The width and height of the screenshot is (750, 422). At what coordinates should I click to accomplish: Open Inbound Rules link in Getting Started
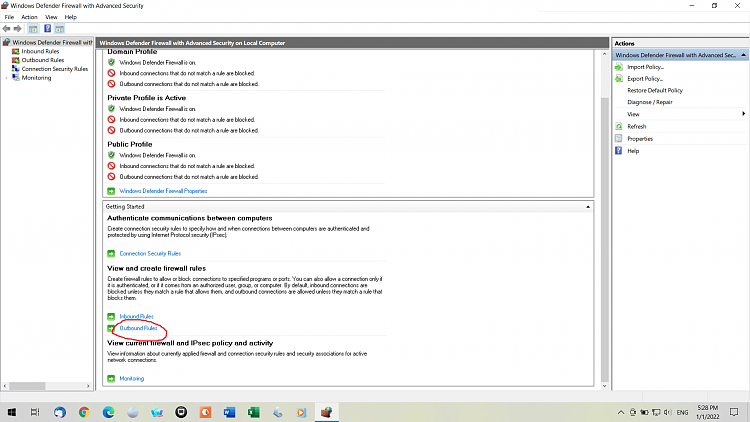(x=136, y=316)
